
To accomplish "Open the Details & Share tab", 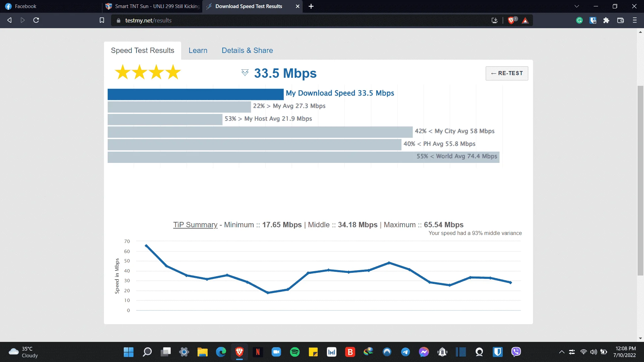I will (x=247, y=51).
